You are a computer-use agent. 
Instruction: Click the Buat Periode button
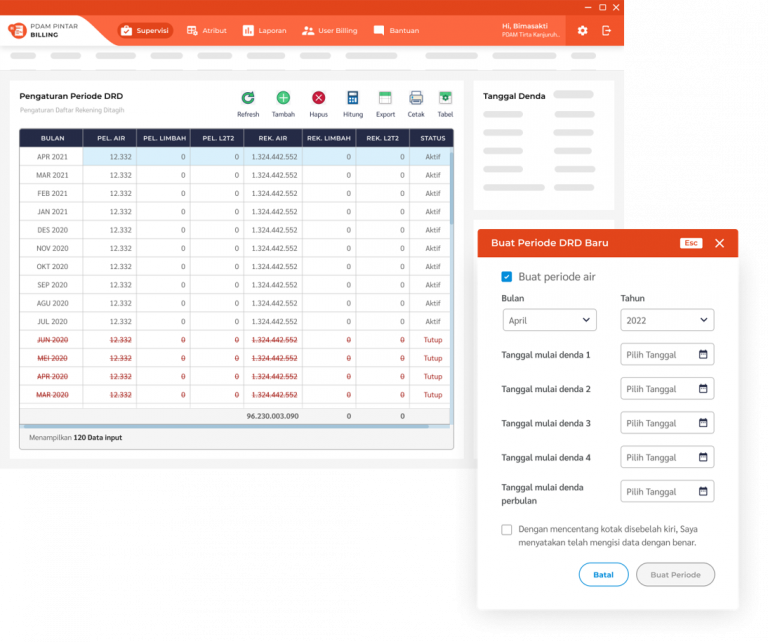click(675, 575)
